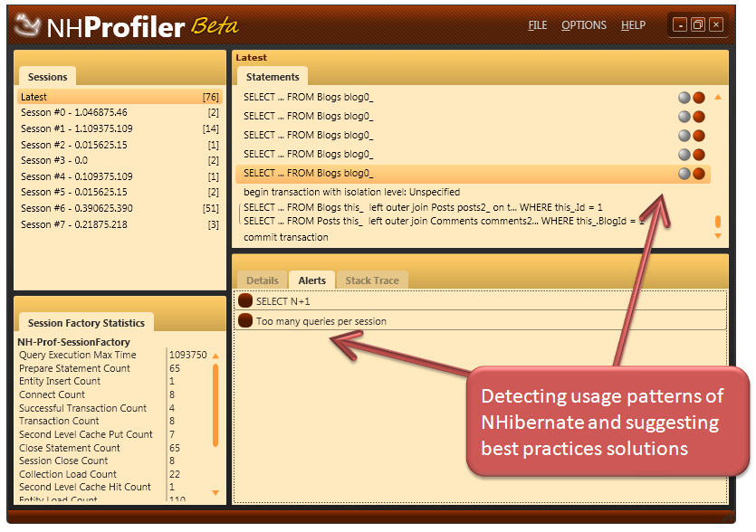This screenshot has height=532, width=756.
Task: Click the Prepare Statement Count statistic
Action: (x=75, y=368)
